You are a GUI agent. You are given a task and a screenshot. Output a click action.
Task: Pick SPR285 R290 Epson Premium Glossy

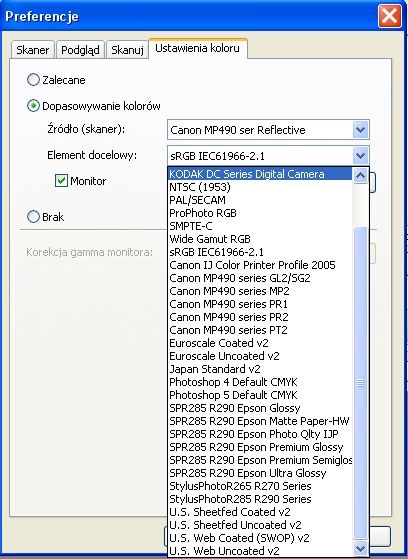[x=260, y=447]
